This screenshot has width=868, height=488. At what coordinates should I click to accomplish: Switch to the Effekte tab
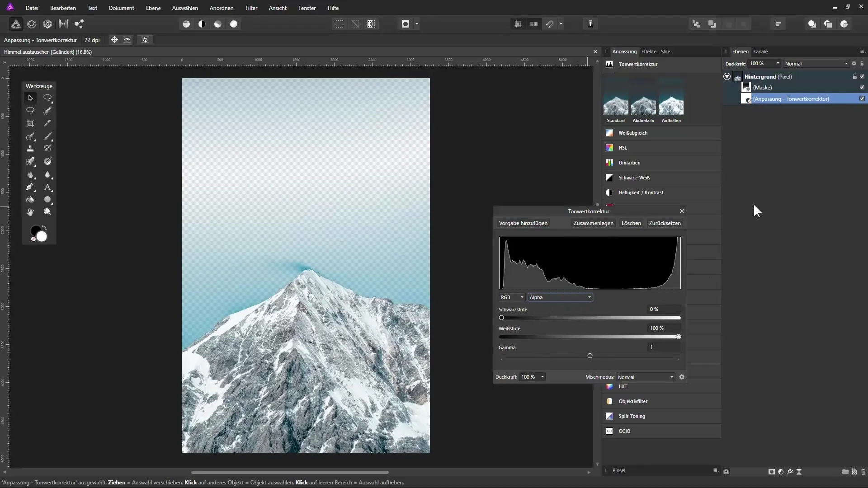click(649, 52)
